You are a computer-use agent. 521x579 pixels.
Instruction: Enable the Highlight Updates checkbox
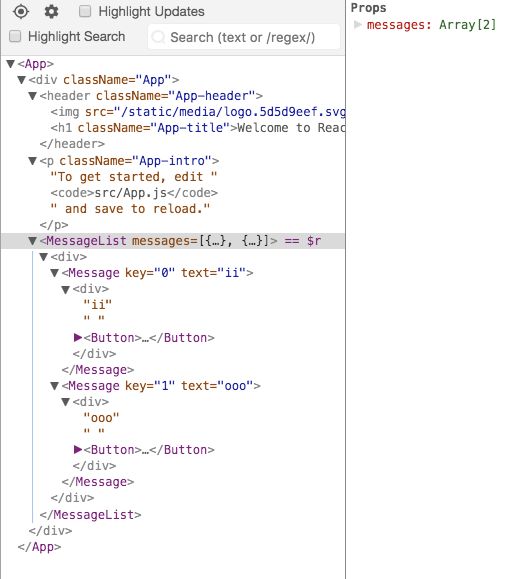[x=85, y=11]
